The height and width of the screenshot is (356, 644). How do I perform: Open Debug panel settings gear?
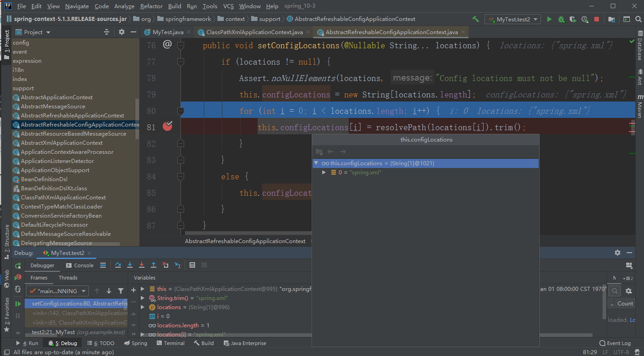coord(617,253)
